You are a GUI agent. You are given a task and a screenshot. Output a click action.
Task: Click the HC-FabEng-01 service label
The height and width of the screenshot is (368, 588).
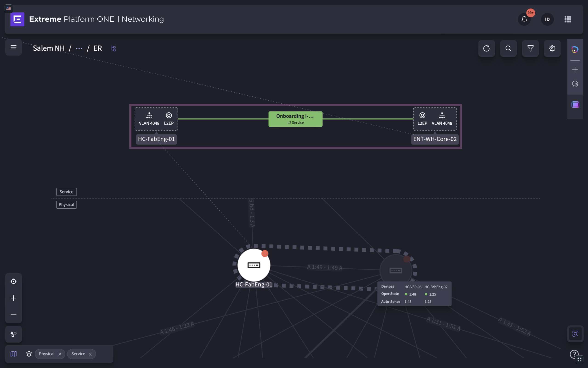(x=156, y=139)
